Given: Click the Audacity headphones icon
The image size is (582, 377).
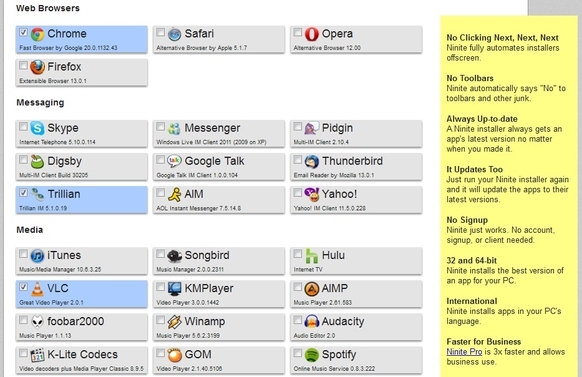Looking at the screenshot, I should click(x=311, y=322).
